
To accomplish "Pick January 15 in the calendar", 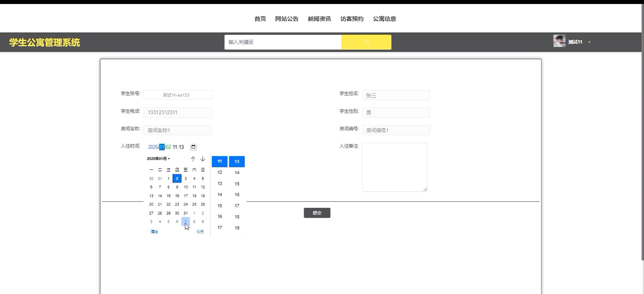I will click(168, 196).
